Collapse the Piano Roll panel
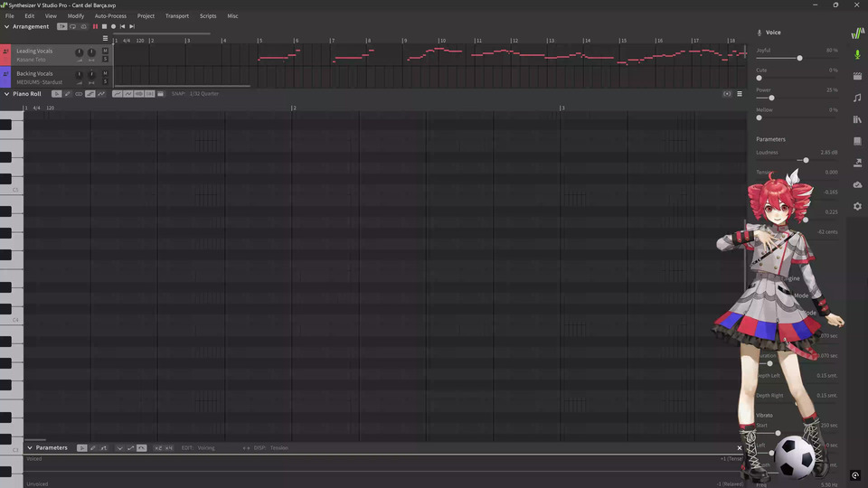 pyautogui.click(x=6, y=94)
